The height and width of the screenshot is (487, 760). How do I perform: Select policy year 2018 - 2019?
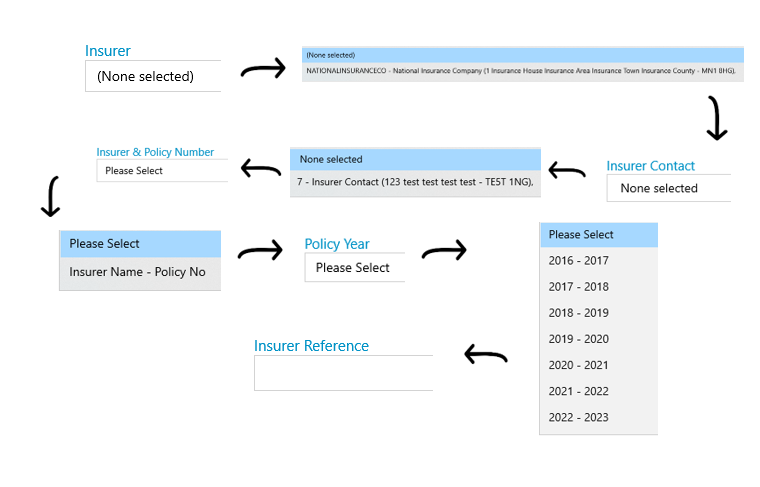599,313
